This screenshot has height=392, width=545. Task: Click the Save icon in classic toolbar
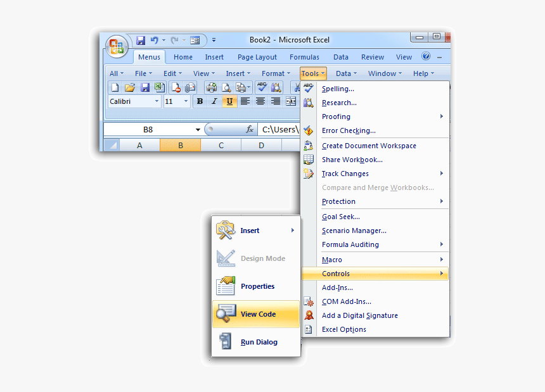coord(144,87)
